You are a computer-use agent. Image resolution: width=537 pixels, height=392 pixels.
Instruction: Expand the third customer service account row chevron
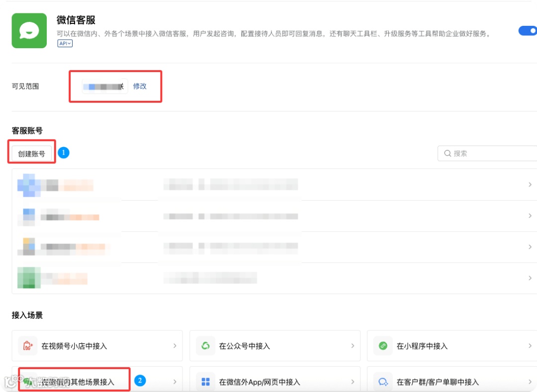530,247
